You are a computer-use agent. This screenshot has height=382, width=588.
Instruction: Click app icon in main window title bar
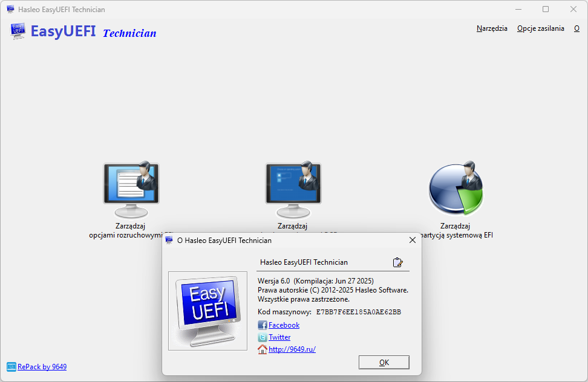(10, 9)
